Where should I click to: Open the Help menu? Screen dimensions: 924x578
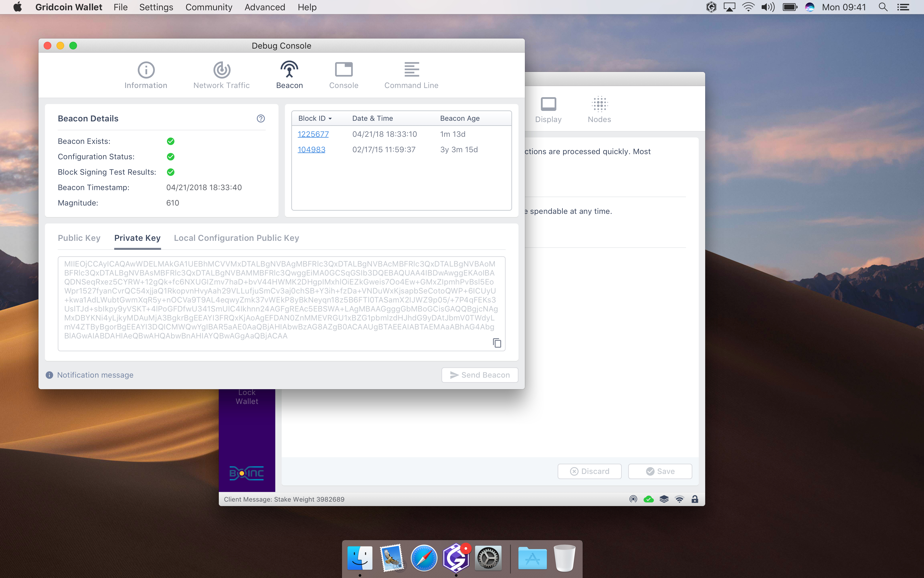click(307, 7)
